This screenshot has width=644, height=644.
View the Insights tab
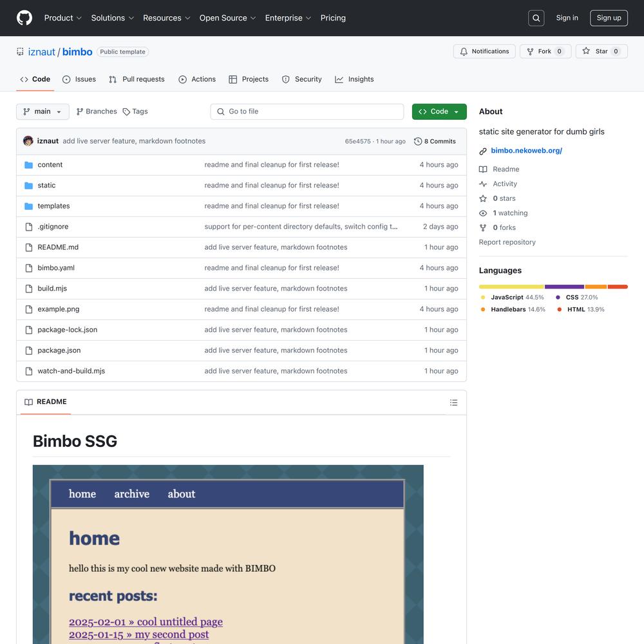(354, 79)
